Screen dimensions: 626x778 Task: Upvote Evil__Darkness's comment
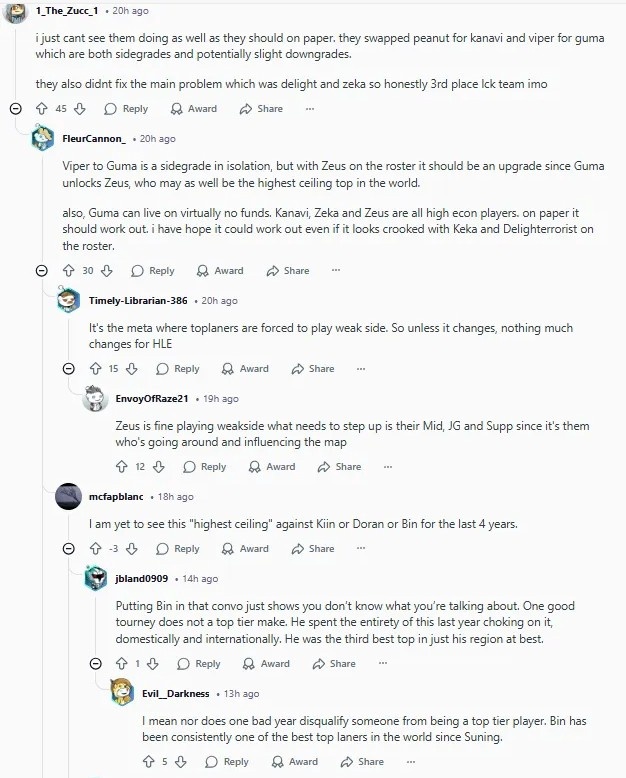(148, 762)
